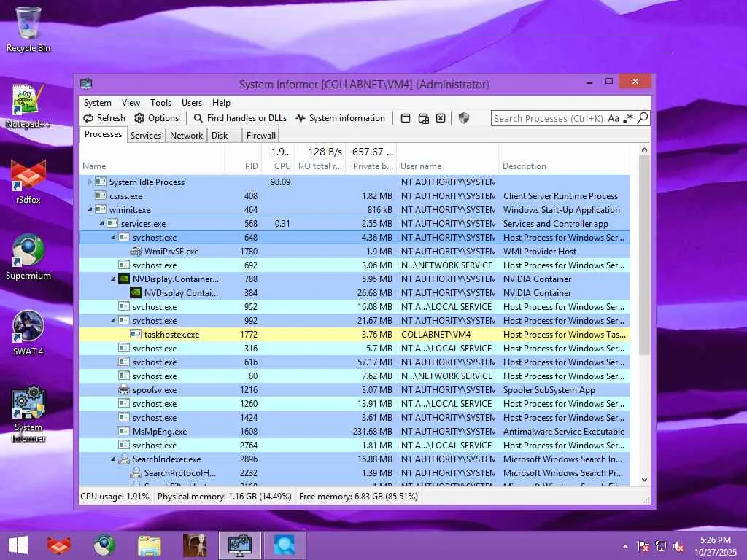Click the SearchProtocolHost icon

tap(135, 472)
